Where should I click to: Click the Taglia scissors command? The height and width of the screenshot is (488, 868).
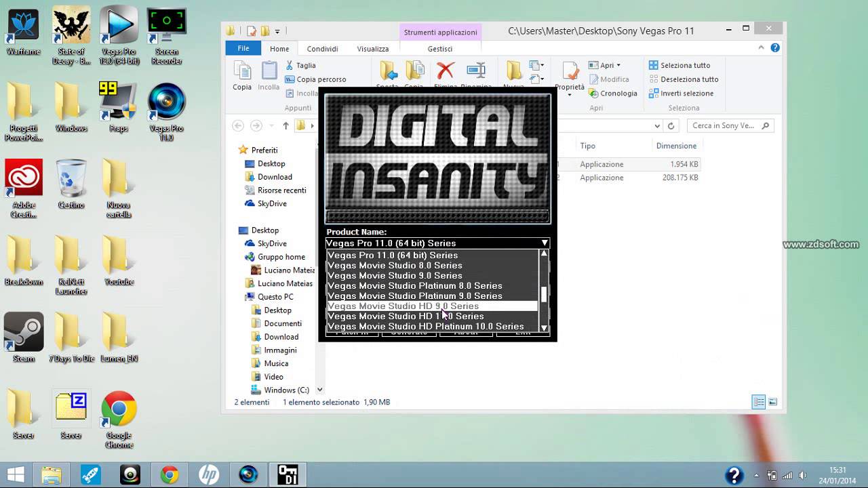[x=300, y=65]
